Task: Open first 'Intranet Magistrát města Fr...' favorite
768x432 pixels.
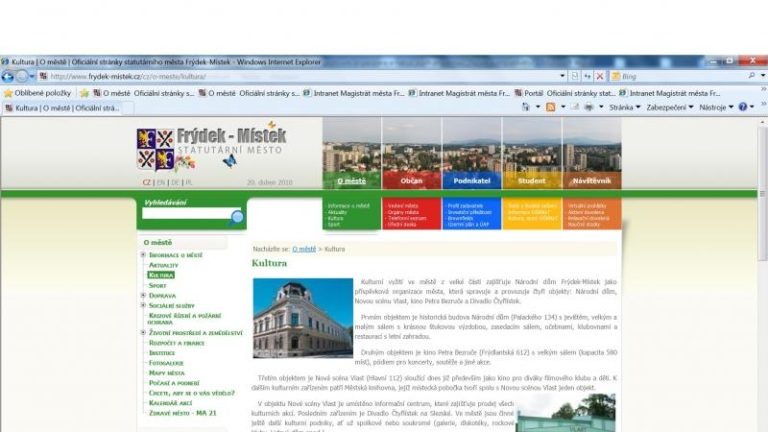Action: pyautogui.click(x=354, y=93)
